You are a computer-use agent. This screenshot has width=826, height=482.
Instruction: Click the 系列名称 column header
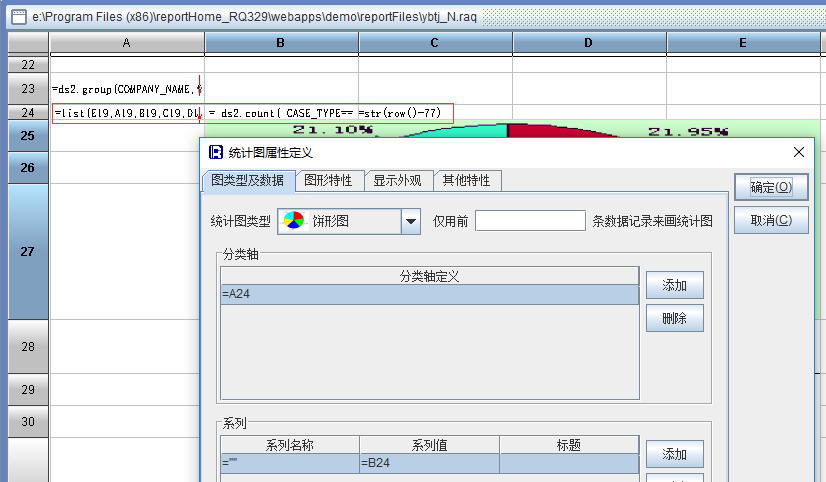(290, 445)
